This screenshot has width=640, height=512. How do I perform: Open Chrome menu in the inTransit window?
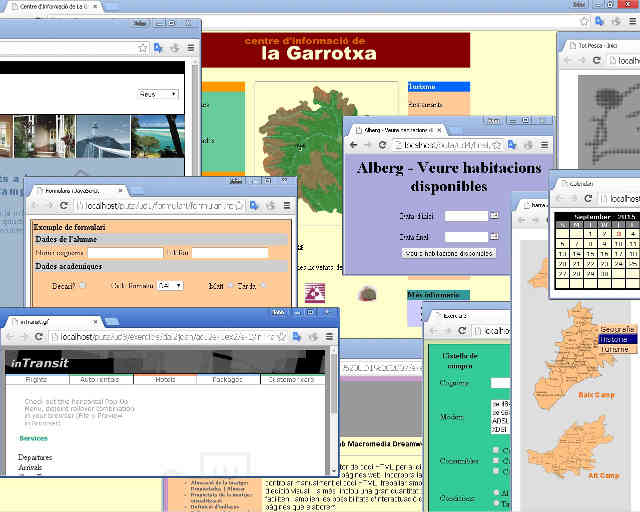tap(330, 337)
